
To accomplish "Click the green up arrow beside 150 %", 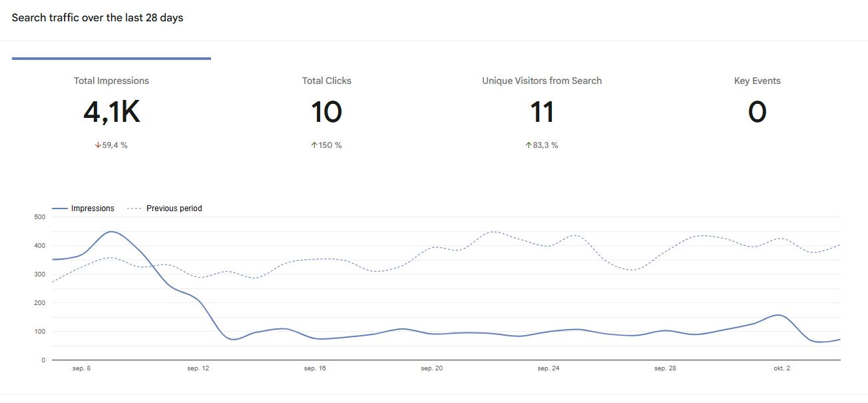I will [x=314, y=145].
